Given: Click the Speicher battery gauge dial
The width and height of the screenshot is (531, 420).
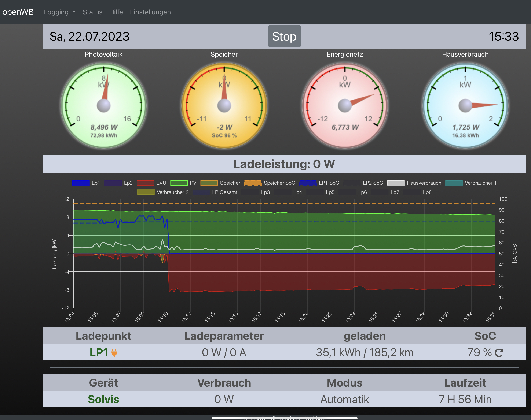Looking at the screenshot, I should point(224,106).
